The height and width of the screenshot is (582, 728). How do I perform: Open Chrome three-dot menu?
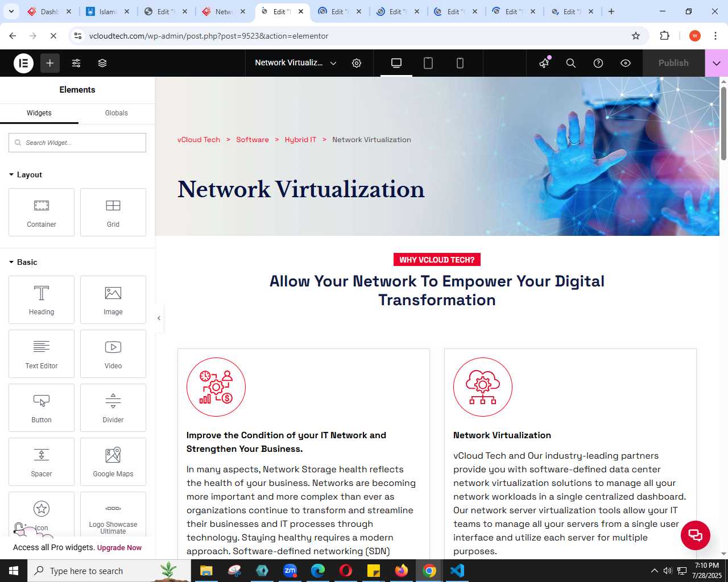click(x=715, y=36)
